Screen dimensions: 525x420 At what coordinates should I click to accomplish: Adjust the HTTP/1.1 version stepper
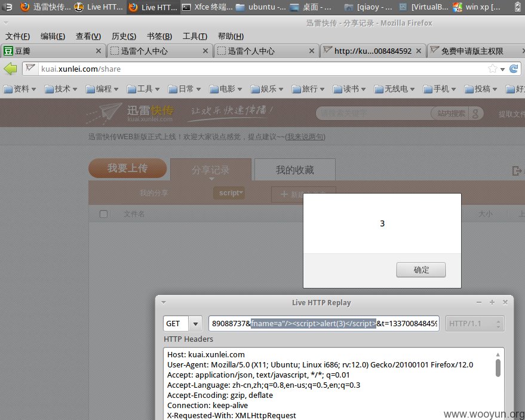click(498, 324)
